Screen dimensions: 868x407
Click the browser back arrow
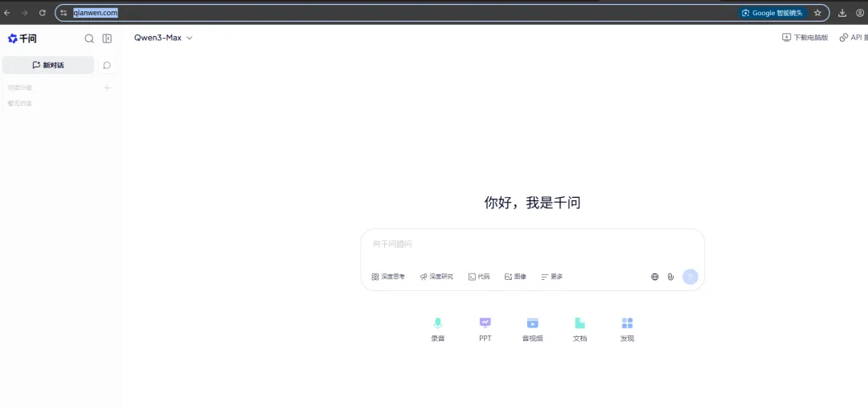(x=6, y=13)
